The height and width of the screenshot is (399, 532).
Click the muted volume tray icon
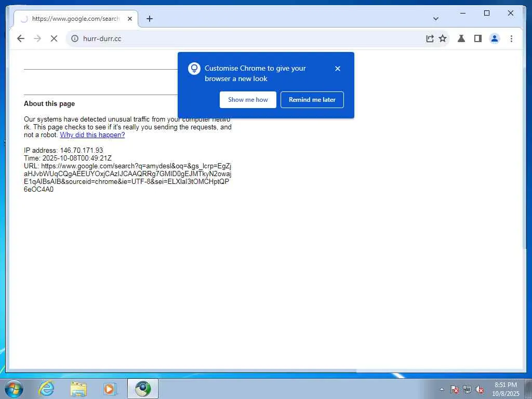[x=479, y=390]
